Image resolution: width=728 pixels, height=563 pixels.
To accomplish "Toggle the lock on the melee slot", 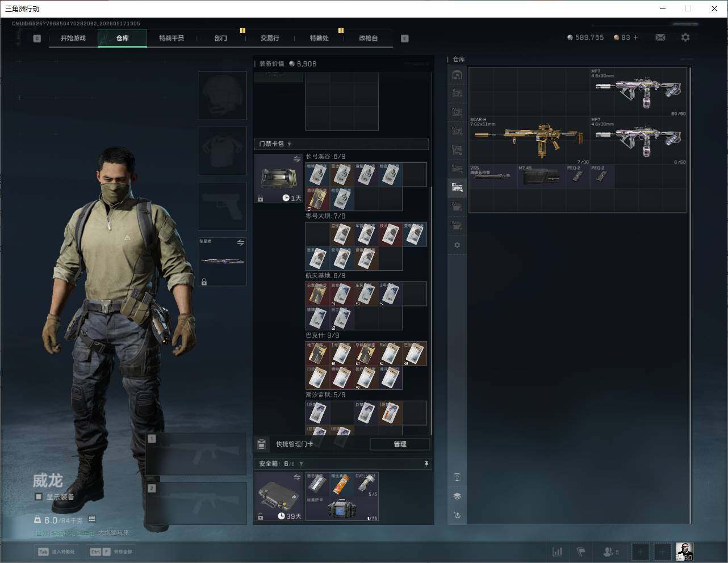I will pyautogui.click(x=204, y=281).
